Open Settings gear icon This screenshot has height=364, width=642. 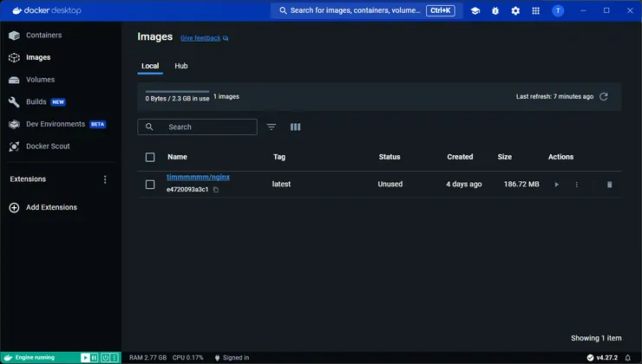point(515,11)
